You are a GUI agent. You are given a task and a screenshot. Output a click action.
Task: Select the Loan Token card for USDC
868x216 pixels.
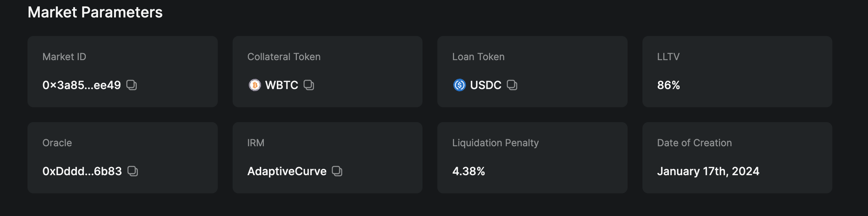(532, 72)
